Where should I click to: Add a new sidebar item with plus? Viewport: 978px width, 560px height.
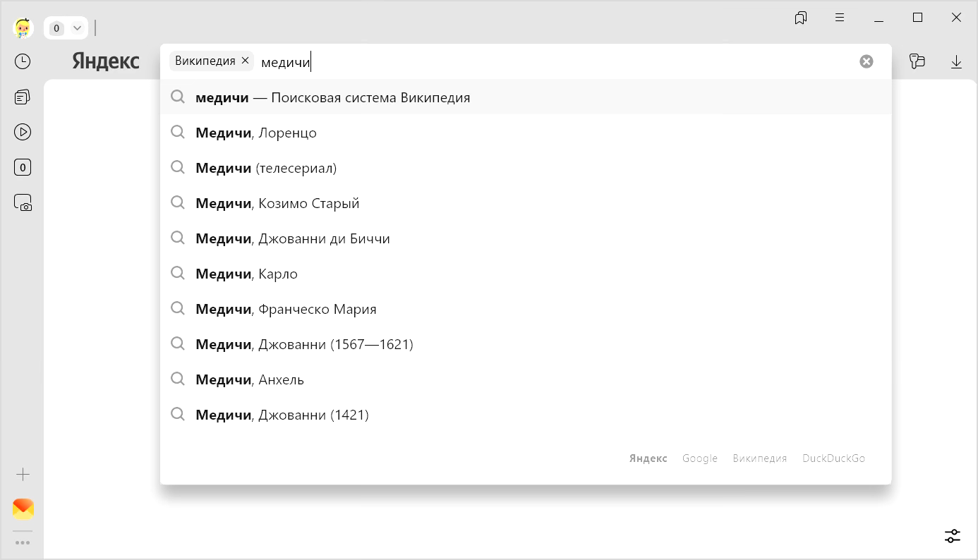(23, 475)
